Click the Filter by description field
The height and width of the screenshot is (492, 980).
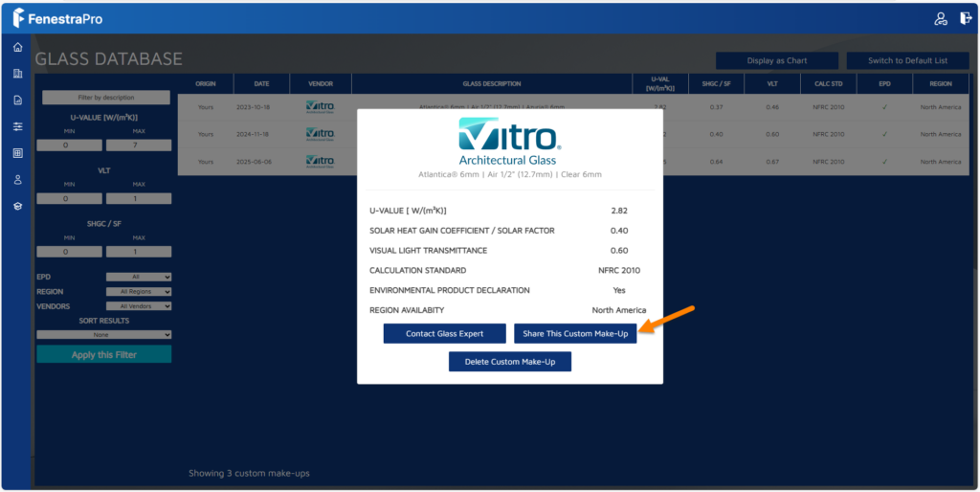(105, 98)
